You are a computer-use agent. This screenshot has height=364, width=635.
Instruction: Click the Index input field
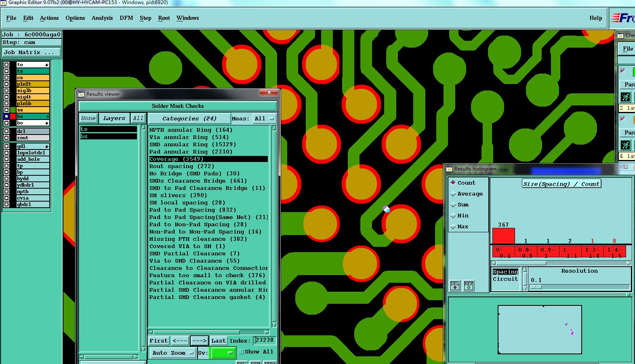265,340
